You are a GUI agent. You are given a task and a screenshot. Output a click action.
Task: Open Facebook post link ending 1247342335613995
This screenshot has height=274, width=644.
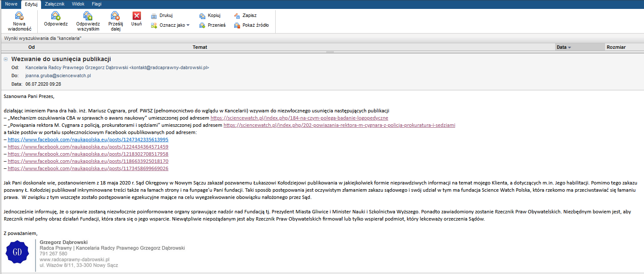[x=88, y=140]
